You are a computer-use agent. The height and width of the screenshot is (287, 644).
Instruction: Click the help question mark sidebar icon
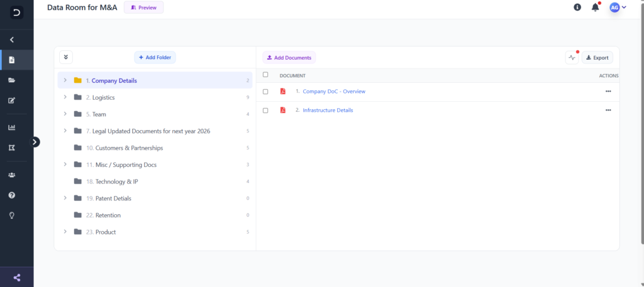[12, 195]
